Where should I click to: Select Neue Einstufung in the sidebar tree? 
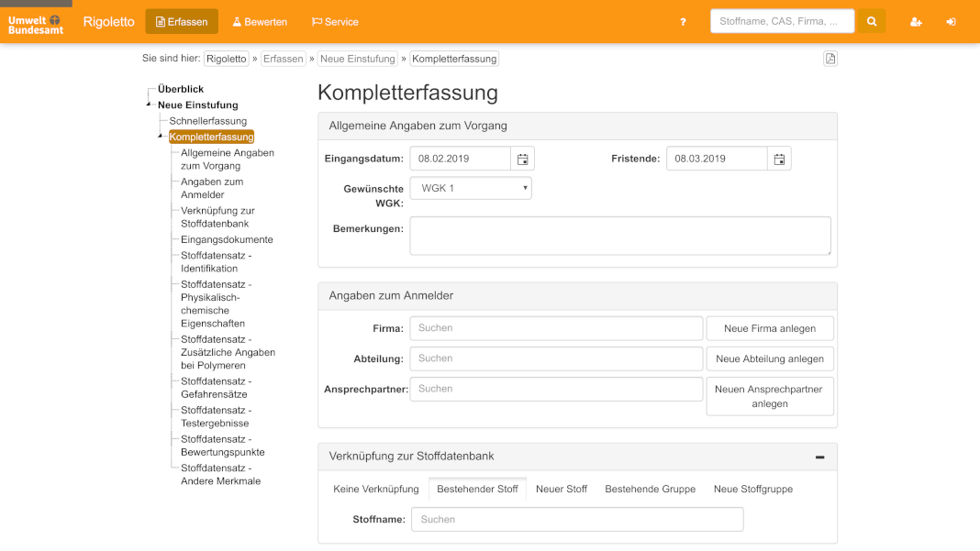(197, 105)
